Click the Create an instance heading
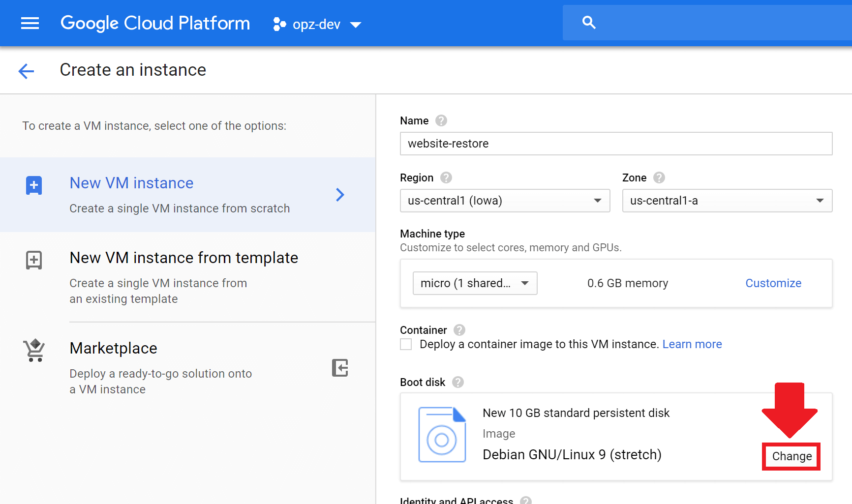Viewport: 852px width, 504px height. pyautogui.click(x=133, y=70)
